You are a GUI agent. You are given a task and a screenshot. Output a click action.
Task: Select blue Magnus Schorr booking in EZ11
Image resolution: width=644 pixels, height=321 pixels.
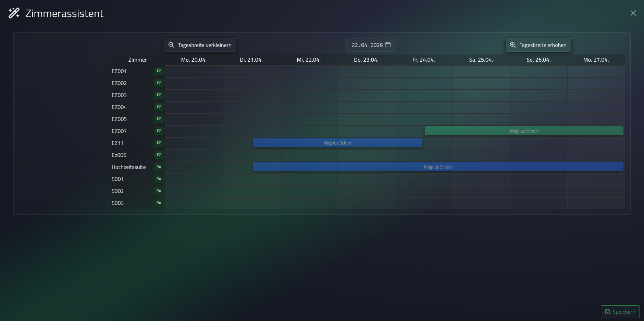(x=337, y=143)
